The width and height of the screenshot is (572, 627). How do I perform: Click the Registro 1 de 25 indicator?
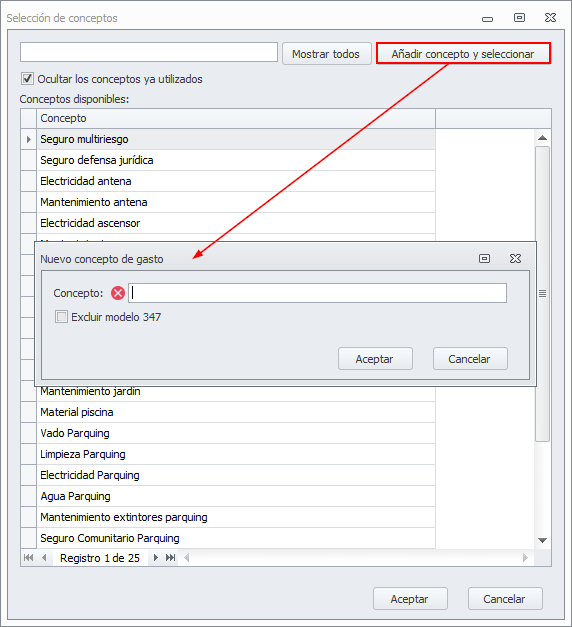point(100,558)
